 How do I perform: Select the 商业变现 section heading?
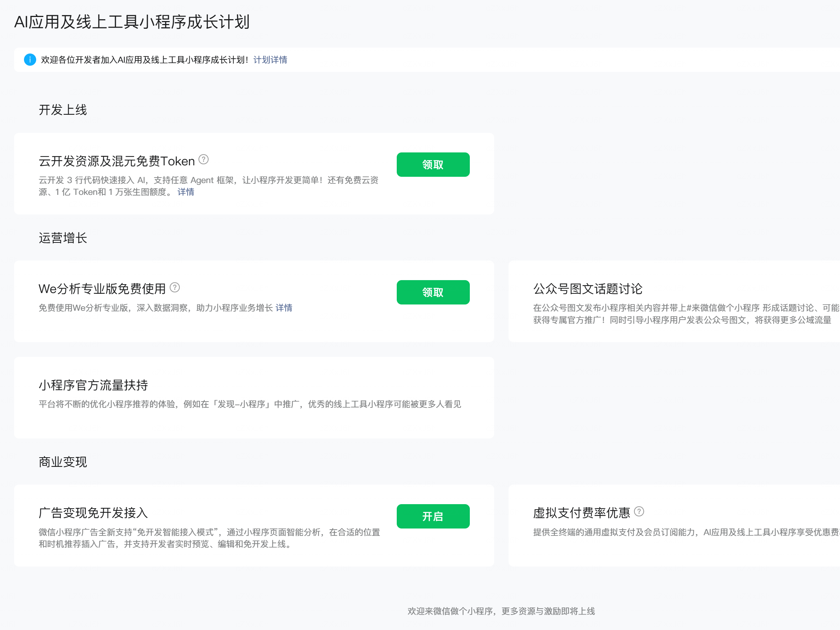63,462
